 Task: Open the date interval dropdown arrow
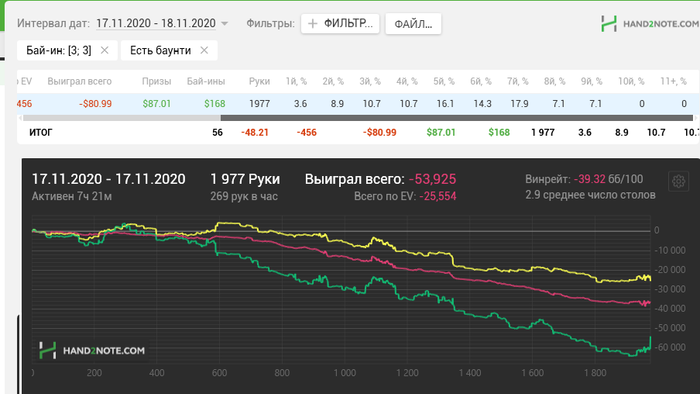coord(225,24)
